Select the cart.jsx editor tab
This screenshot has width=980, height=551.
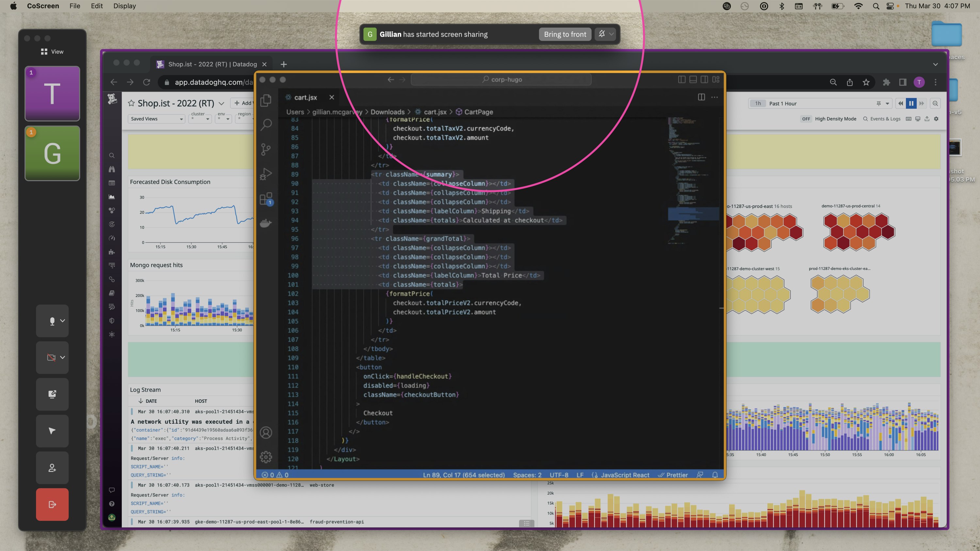click(305, 98)
